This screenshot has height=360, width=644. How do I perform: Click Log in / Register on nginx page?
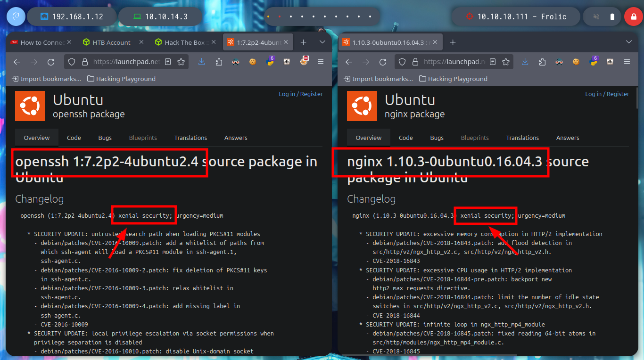607,94
